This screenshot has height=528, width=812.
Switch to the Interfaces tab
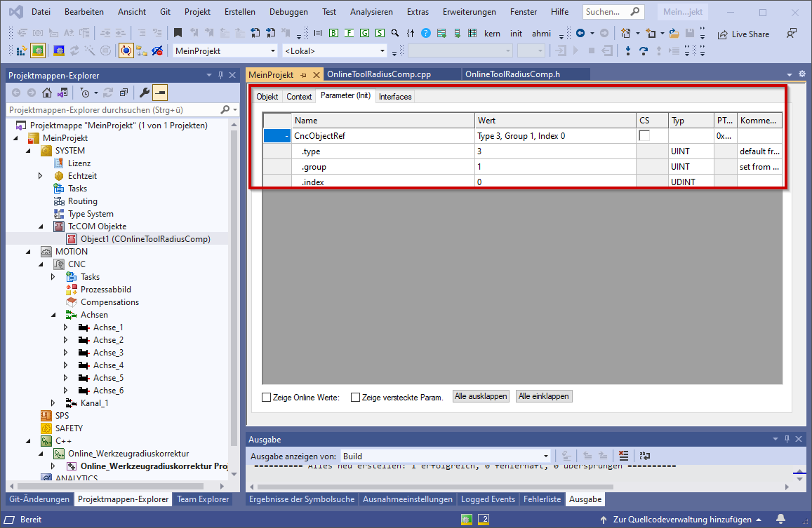tap(395, 96)
